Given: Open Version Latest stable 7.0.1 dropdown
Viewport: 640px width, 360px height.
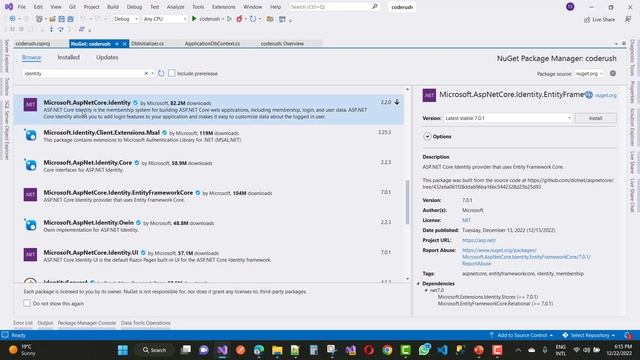Looking at the screenshot, I should coord(508,118).
